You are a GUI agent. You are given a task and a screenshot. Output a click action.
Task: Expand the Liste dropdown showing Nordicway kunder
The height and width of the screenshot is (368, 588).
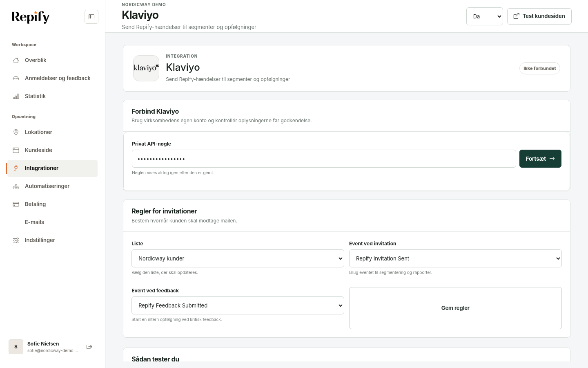[x=238, y=258]
